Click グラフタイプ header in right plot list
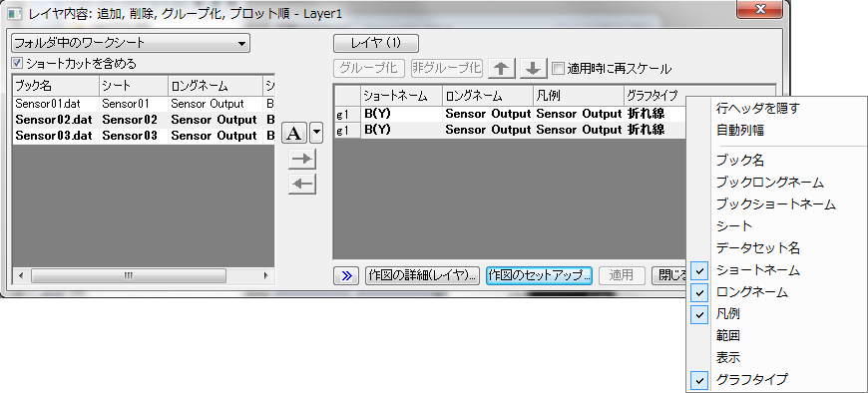Screen dimensions: 868x393 pos(654,96)
